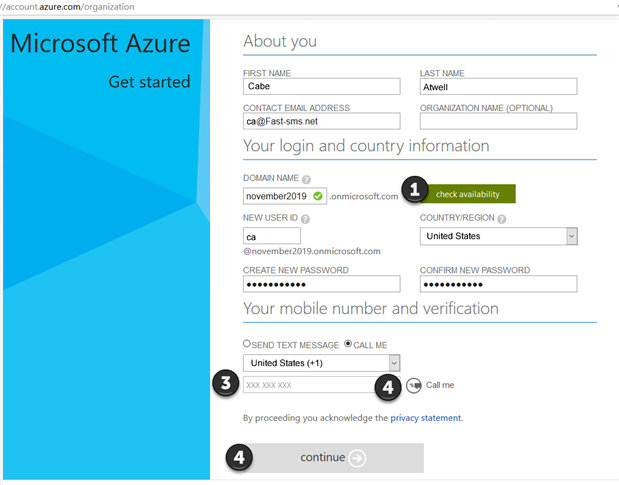This screenshot has width=619, height=485.
Task: Click the continue button
Action: click(x=332, y=458)
